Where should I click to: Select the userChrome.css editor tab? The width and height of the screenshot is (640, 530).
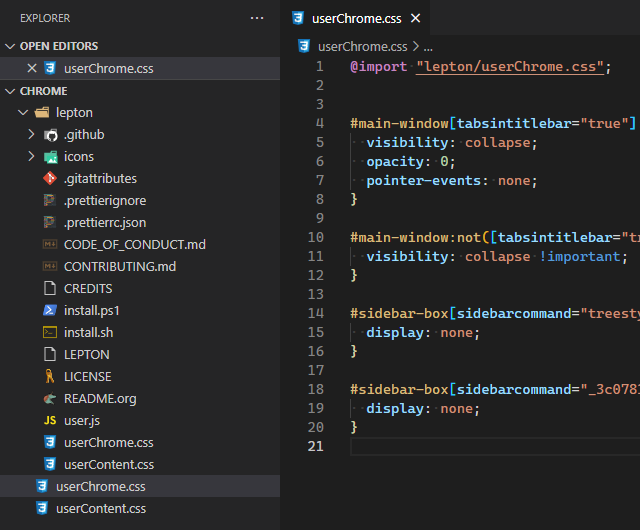coord(354,18)
